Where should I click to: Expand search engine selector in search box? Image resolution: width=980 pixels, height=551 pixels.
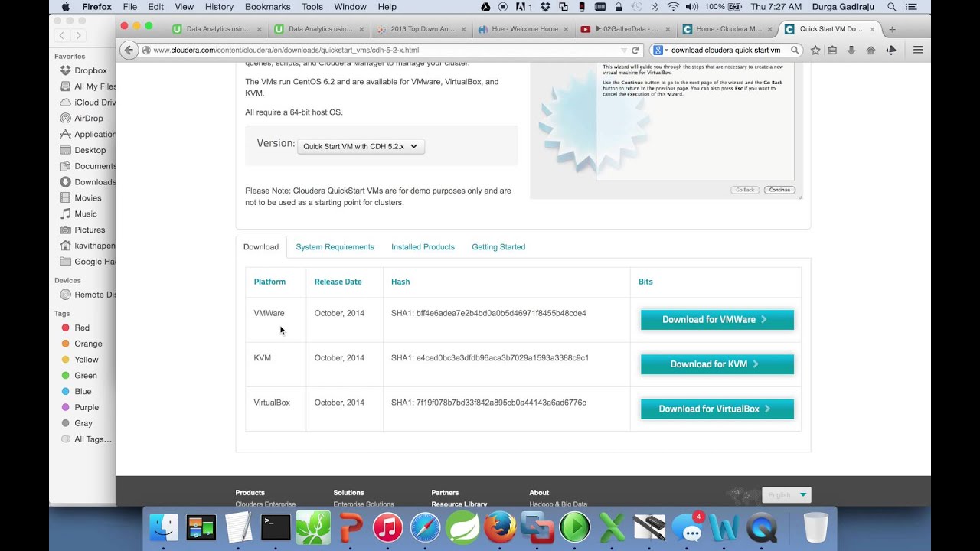pos(659,50)
